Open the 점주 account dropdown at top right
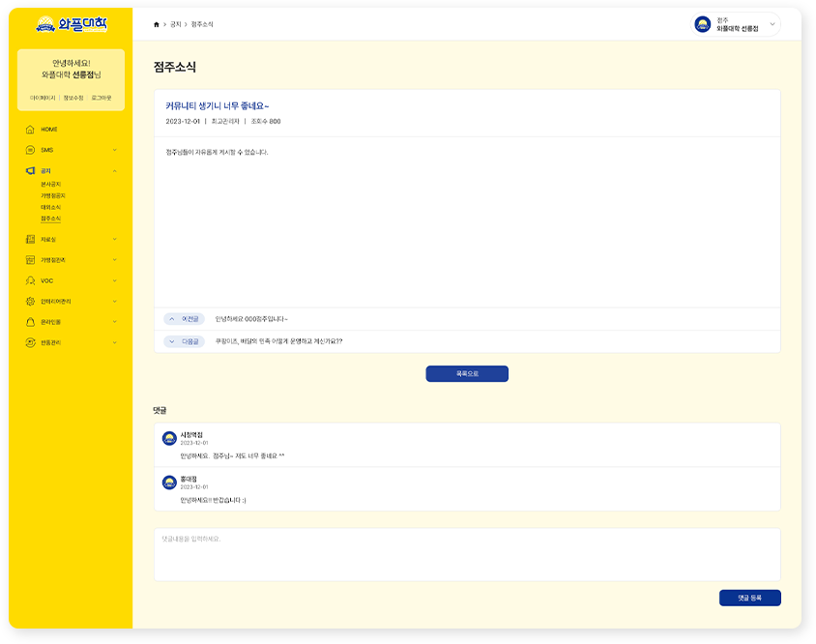 click(772, 24)
